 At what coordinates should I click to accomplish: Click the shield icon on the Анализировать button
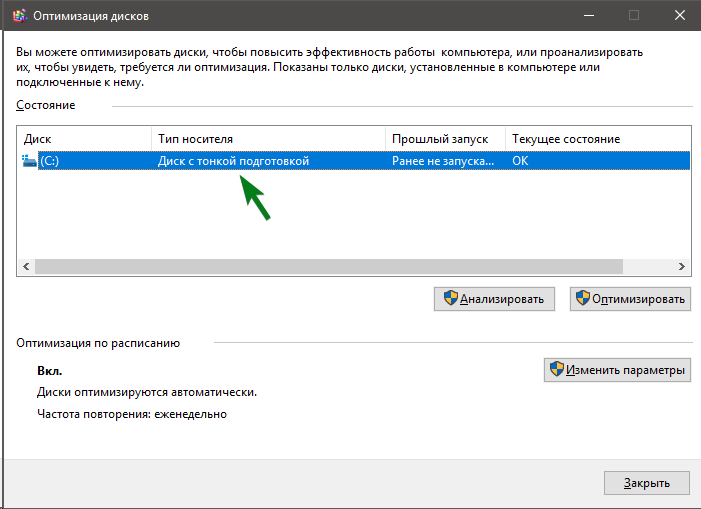[x=450, y=299]
